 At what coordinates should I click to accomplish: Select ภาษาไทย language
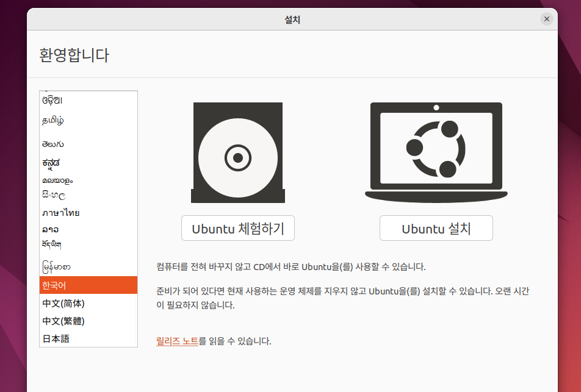pos(88,213)
